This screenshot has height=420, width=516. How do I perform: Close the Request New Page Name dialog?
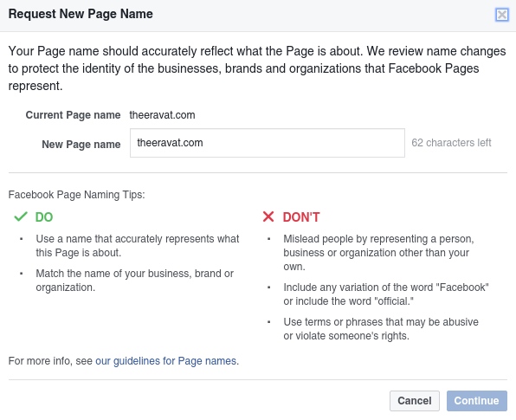pyautogui.click(x=502, y=15)
